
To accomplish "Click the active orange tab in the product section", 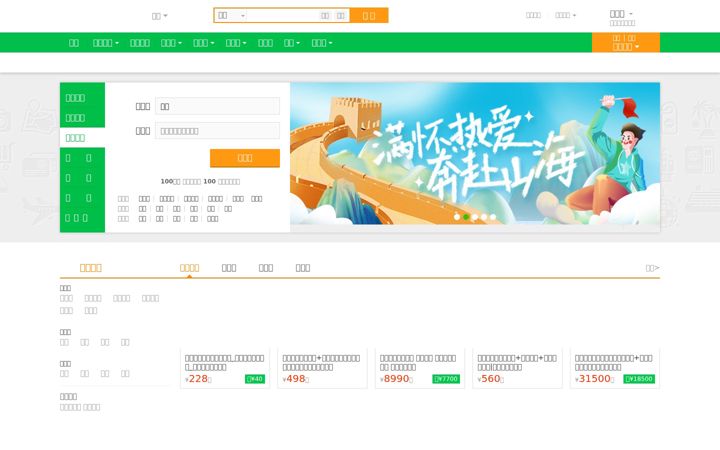I will [x=189, y=268].
